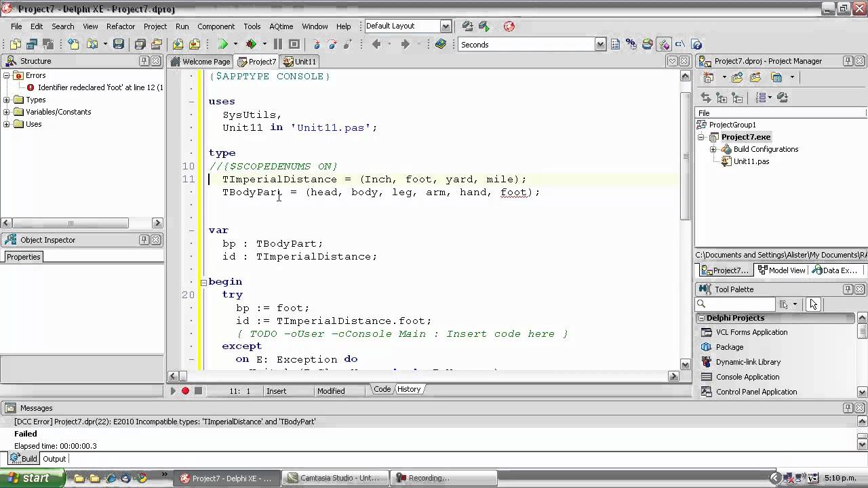Switch to the Unit11 editor tab
The width and height of the screenshot is (868, 488).
[x=300, y=61]
